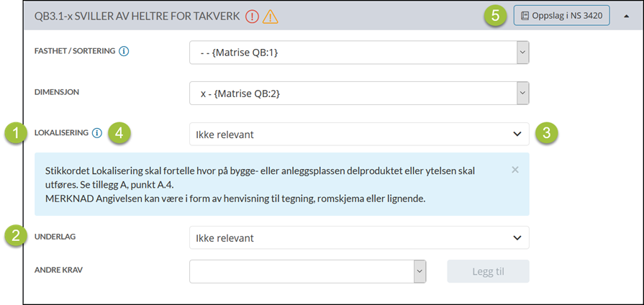
Task: Collapse the QB3.1-x panel with the arrow
Action: tap(625, 16)
